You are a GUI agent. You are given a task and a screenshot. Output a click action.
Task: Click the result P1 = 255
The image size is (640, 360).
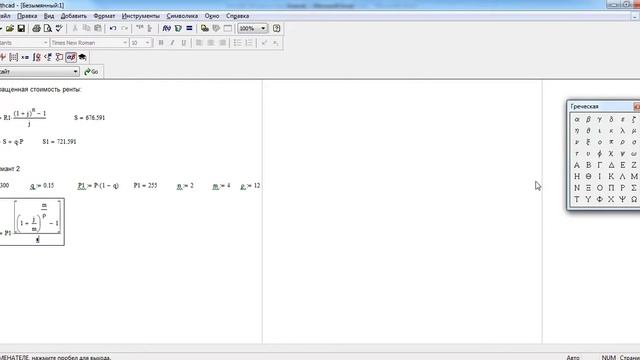pos(145,186)
